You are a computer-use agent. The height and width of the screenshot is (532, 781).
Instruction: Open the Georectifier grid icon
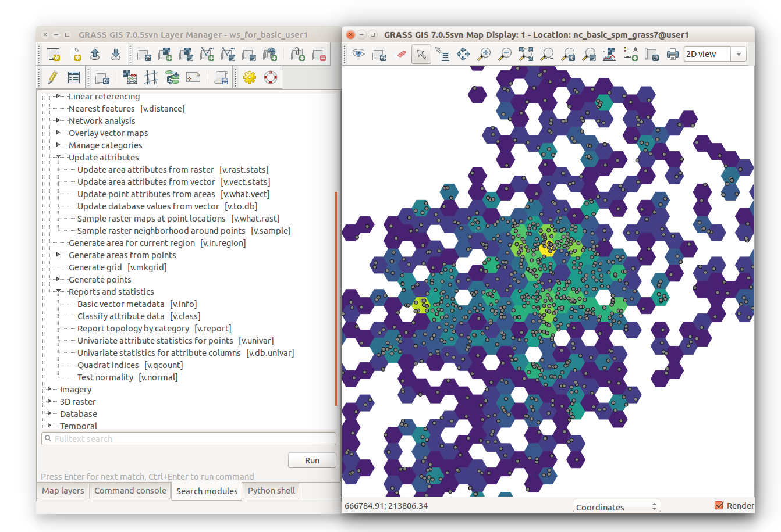(151, 77)
